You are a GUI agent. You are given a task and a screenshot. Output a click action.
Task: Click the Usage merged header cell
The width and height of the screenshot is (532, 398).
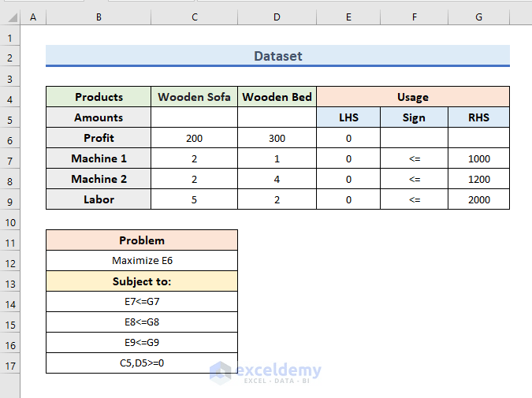[x=413, y=97]
